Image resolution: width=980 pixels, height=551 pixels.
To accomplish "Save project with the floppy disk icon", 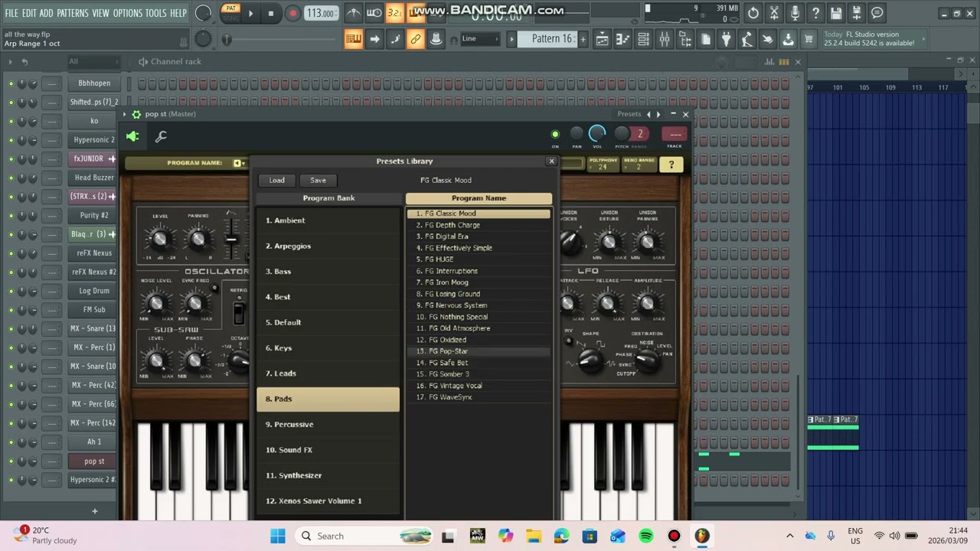I will pos(836,13).
